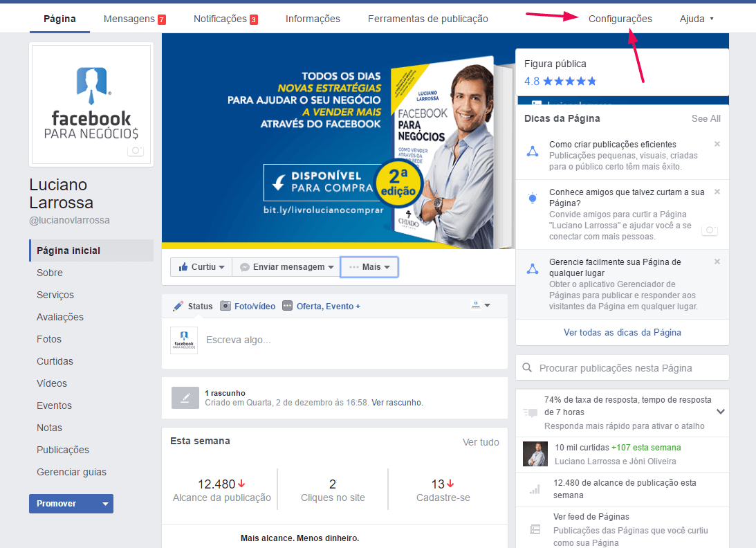
Task: Click the Mensagens notification badge
Action: pyautogui.click(x=162, y=20)
